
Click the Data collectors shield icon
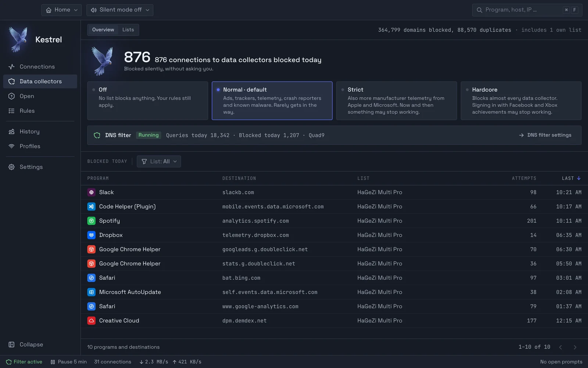(x=11, y=81)
